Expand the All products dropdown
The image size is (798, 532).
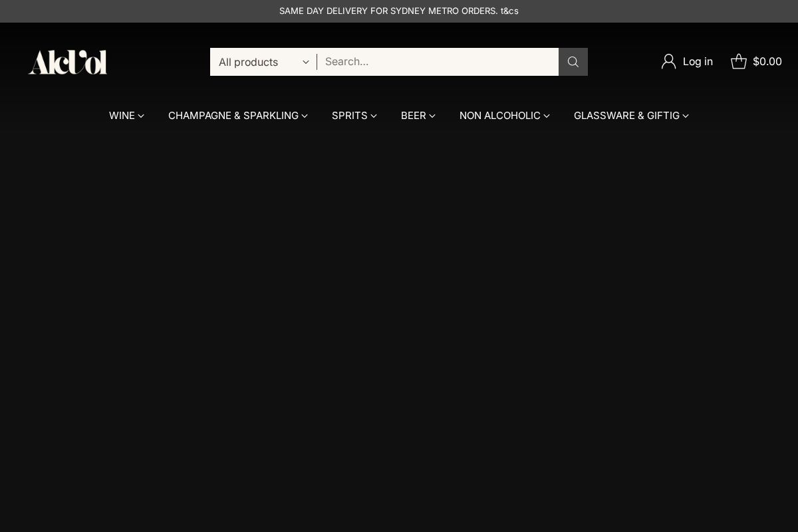pos(263,62)
